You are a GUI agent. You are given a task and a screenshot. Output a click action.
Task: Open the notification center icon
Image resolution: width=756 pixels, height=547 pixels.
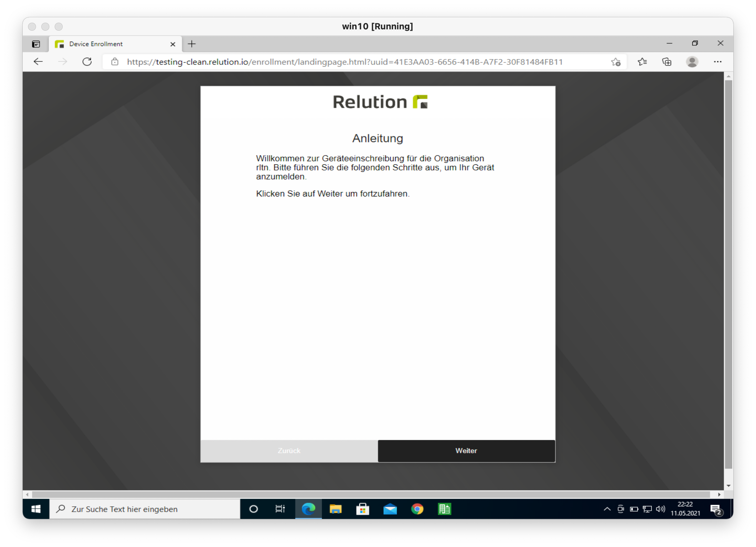(x=716, y=510)
